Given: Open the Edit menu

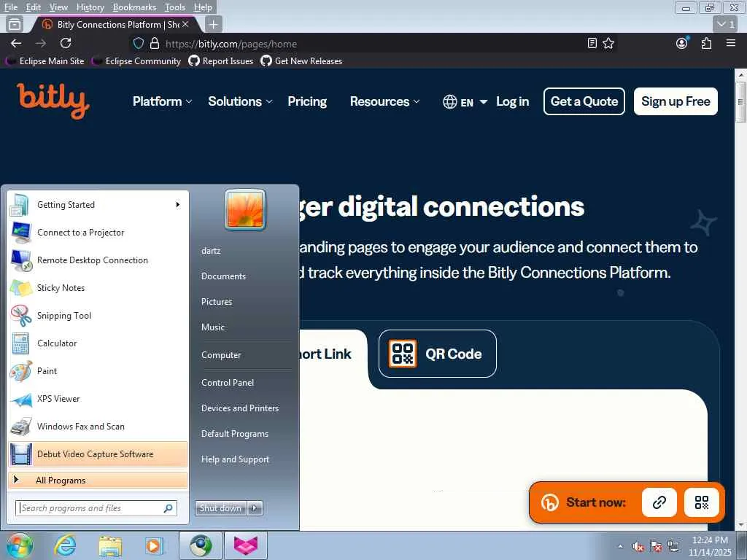Looking at the screenshot, I should tap(34, 7).
